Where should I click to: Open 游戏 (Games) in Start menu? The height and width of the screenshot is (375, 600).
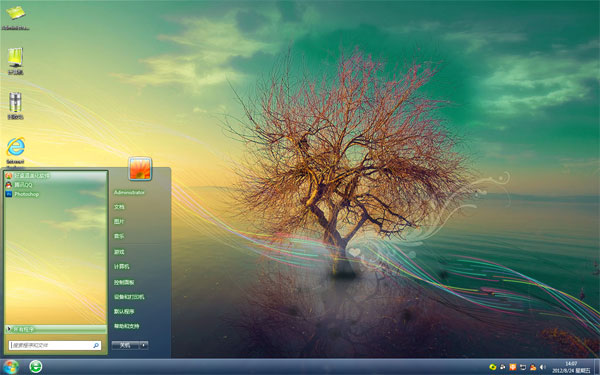[119, 252]
